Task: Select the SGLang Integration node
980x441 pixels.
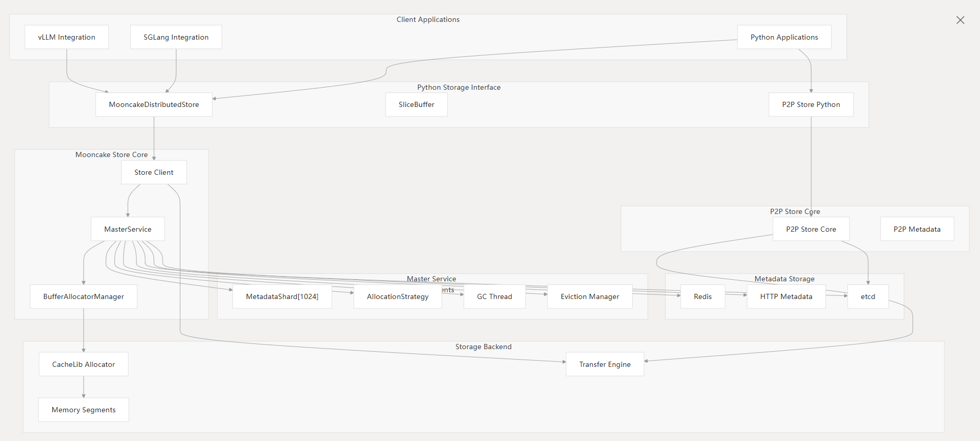Action: [x=176, y=37]
